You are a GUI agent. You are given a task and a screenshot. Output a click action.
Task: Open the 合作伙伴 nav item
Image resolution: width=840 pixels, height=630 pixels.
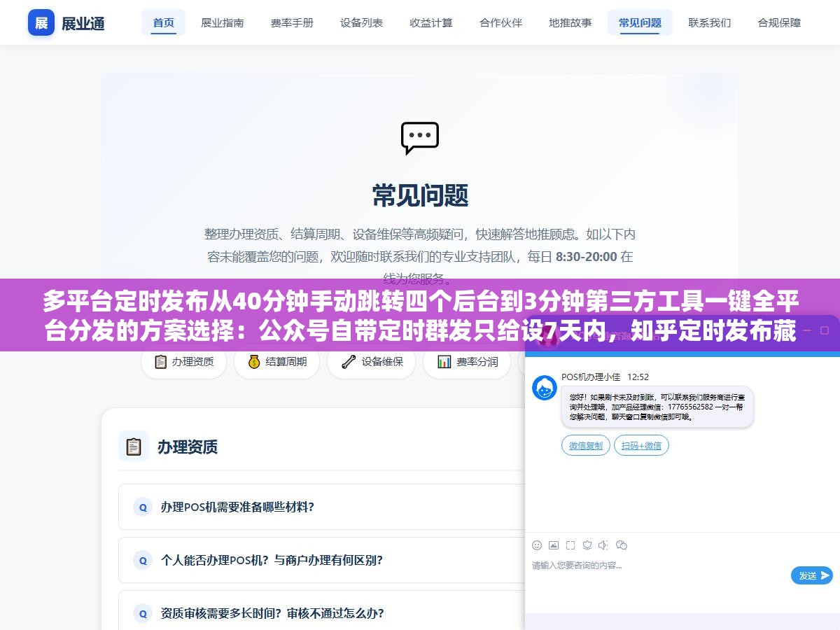[x=500, y=22]
